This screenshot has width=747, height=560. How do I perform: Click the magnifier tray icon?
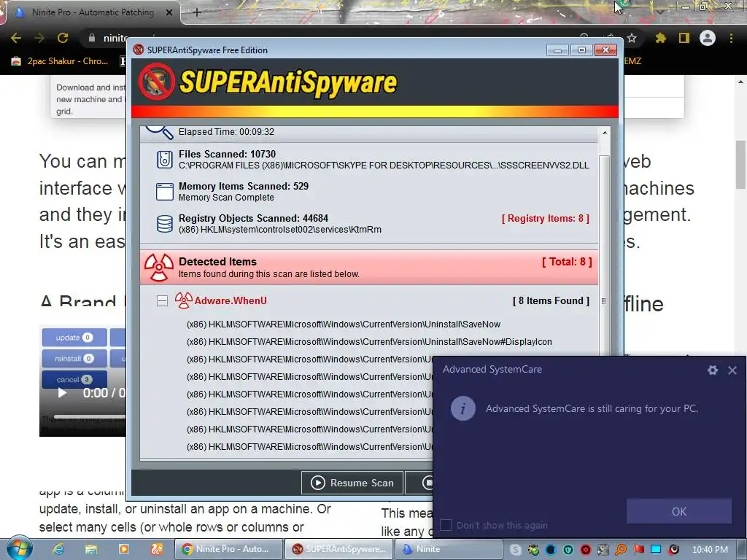point(621,550)
